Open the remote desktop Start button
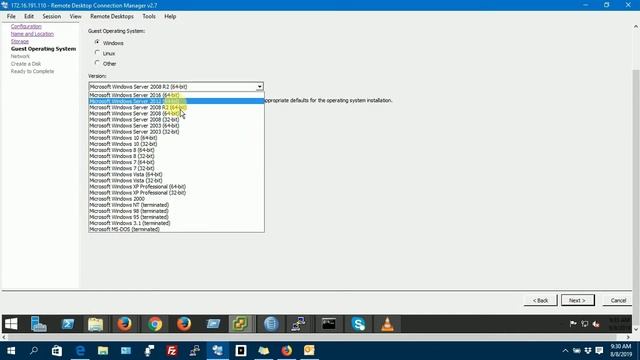The width and height of the screenshot is (640, 360). [x=11, y=324]
